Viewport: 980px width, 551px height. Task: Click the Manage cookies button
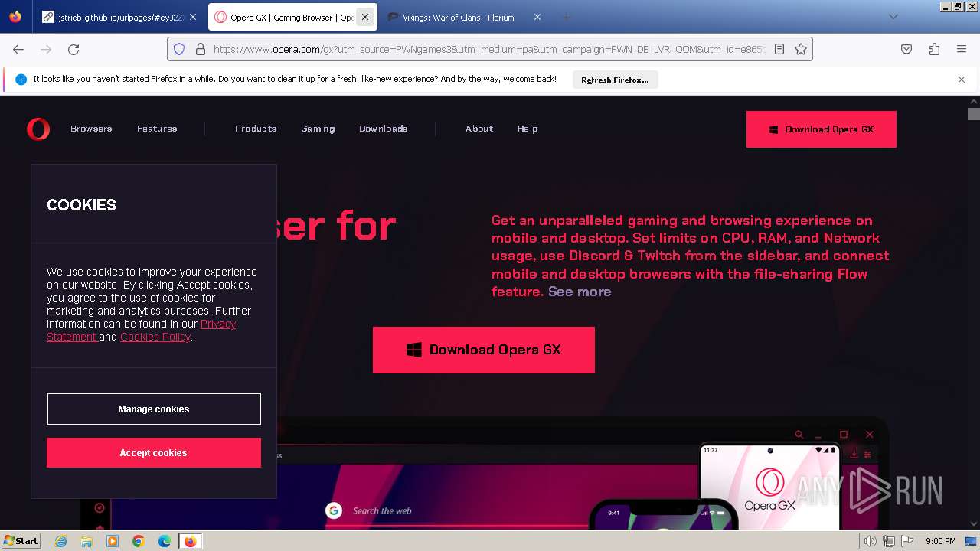(154, 409)
